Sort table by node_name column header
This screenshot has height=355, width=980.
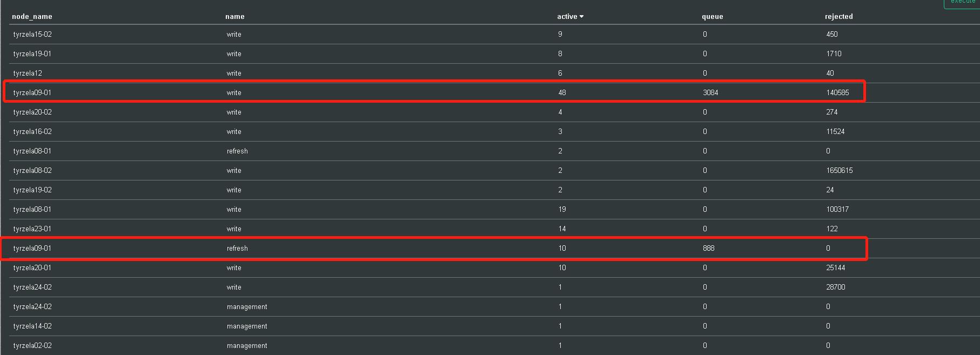(x=32, y=17)
